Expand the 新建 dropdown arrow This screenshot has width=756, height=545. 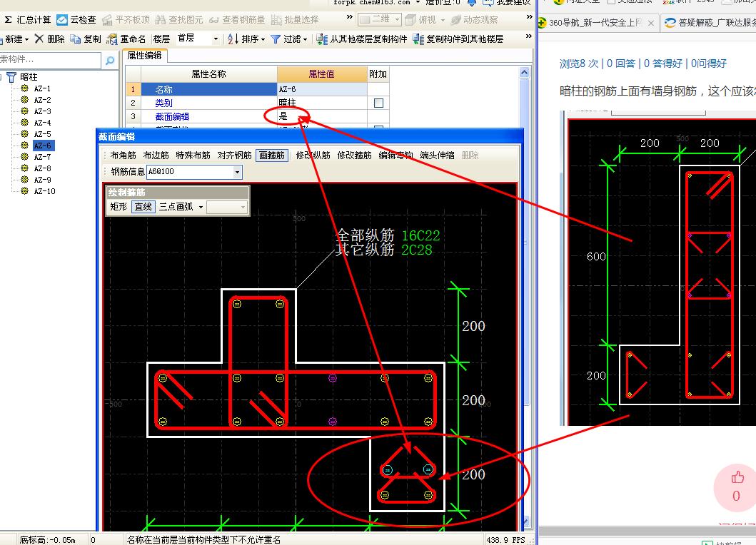pos(26,39)
